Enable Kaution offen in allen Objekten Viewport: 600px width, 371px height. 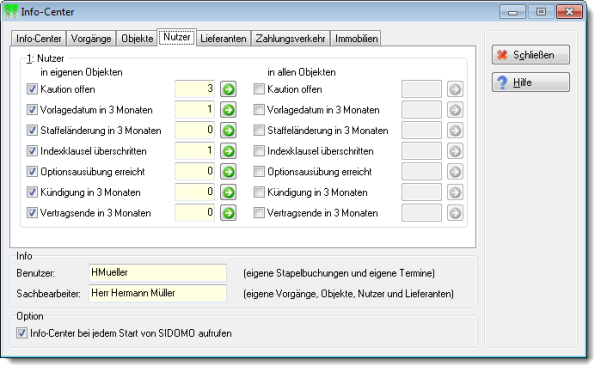tap(259, 89)
